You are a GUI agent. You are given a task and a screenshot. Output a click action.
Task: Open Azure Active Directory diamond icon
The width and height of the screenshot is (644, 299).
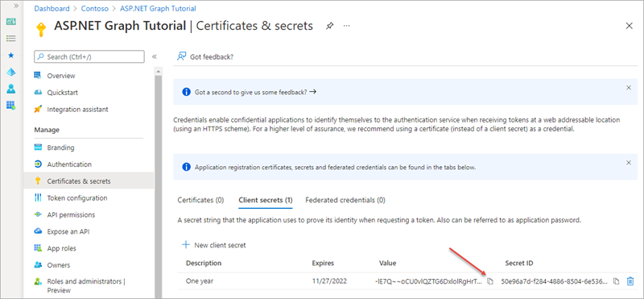click(x=11, y=72)
